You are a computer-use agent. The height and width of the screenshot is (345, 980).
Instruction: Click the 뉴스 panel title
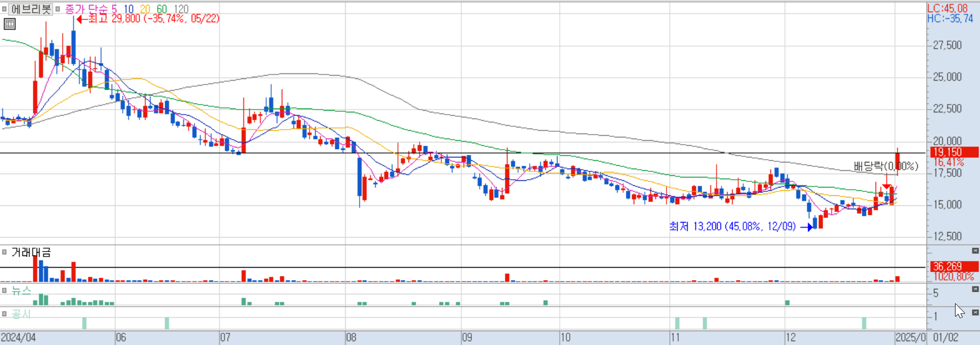21,290
